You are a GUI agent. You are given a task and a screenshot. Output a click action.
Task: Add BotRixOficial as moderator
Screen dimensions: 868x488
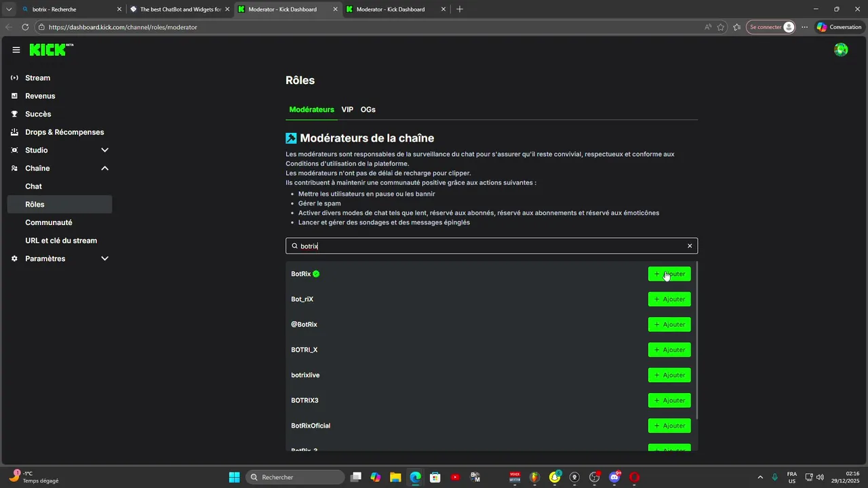669,426
